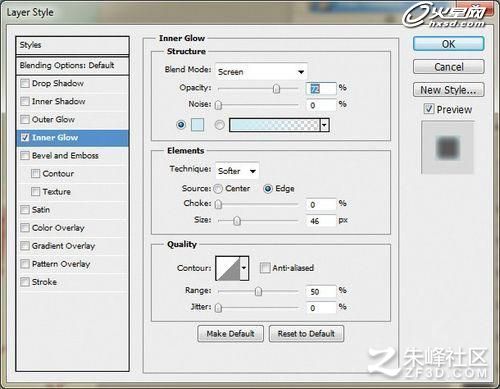
Task: Enable the Inner Shadow checkbox
Action: point(25,101)
